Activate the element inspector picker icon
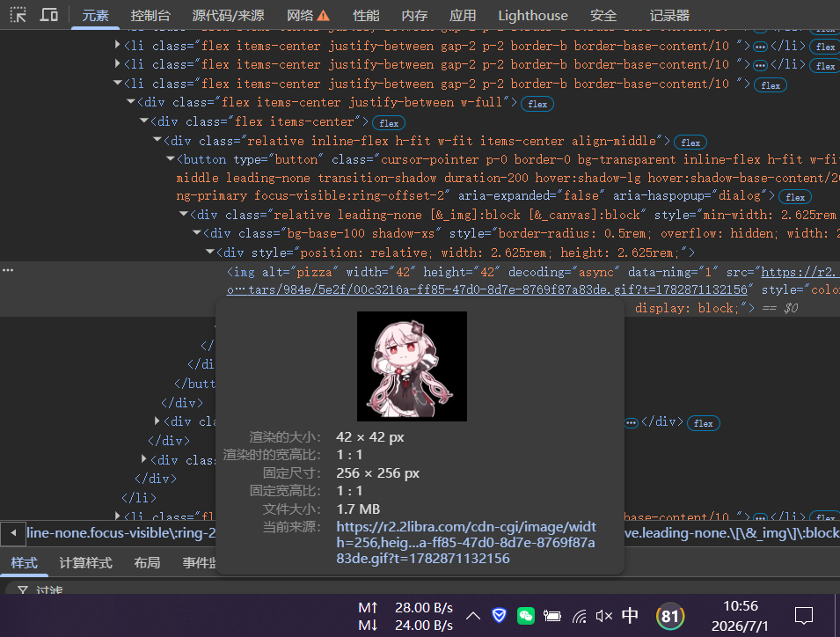 click(x=18, y=14)
